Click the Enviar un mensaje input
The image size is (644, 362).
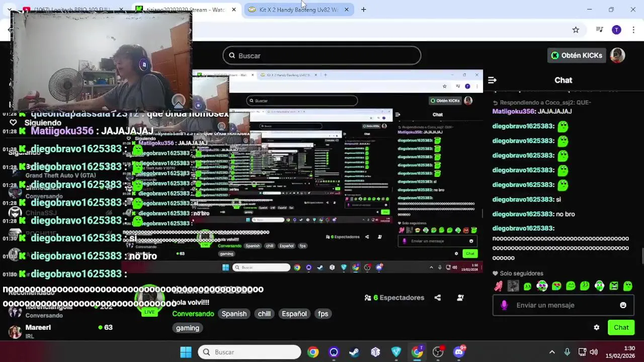pyautogui.click(x=562, y=305)
